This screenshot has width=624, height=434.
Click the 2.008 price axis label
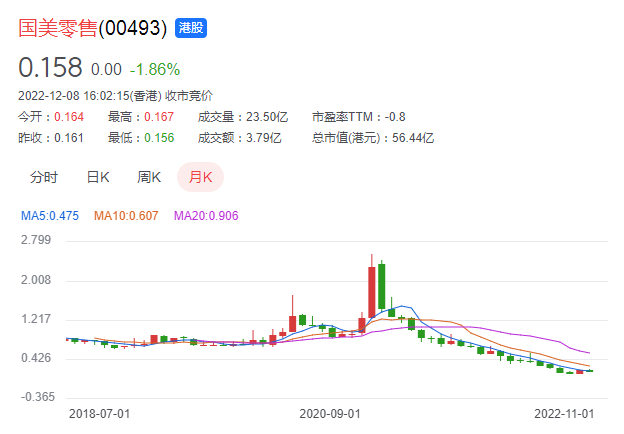pos(36,280)
